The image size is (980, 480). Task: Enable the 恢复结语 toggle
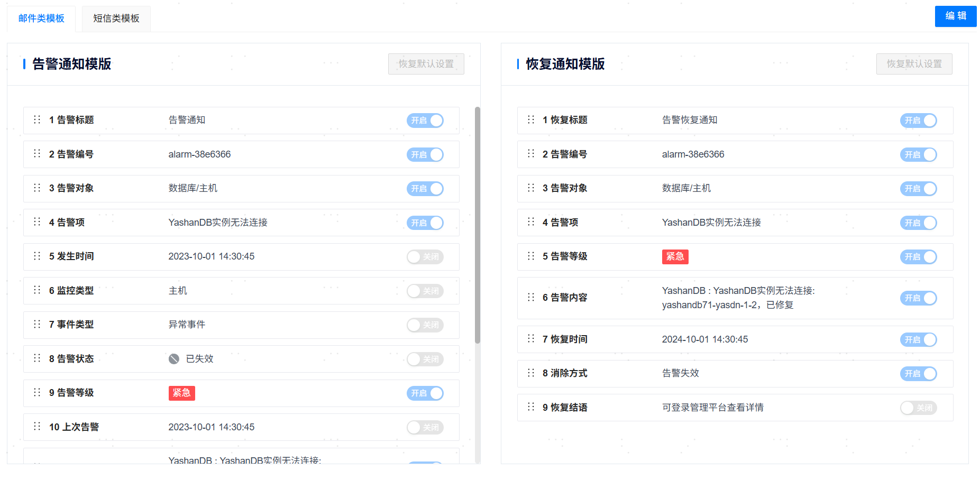tap(919, 408)
